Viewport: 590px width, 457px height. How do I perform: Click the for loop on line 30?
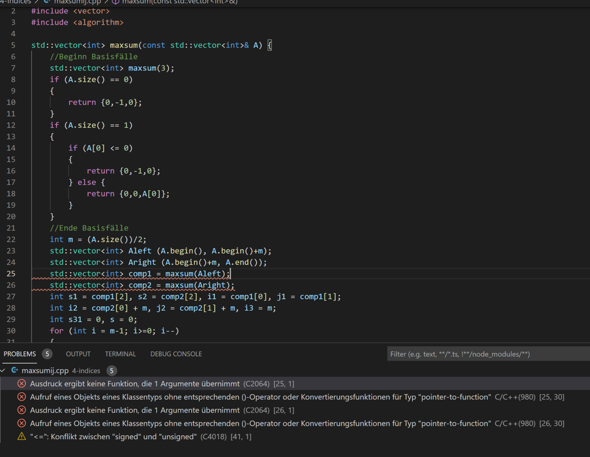click(114, 331)
